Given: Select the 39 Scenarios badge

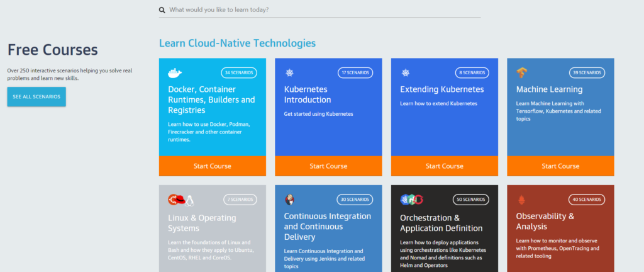Looking at the screenshot, I should tap(587, 73).
